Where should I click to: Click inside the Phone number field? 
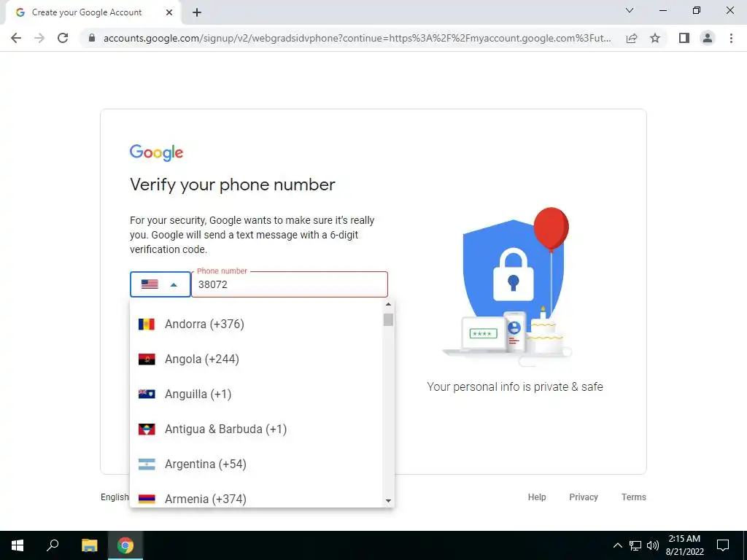tap(290, 284)
